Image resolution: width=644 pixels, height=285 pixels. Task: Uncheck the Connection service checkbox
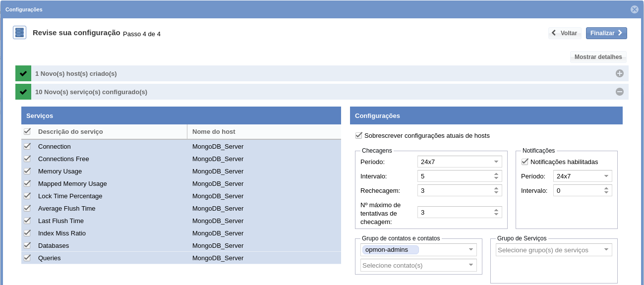(27, 146)
